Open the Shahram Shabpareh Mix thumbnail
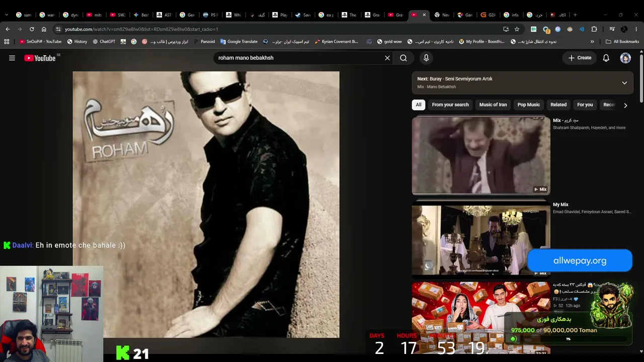The height and width of the screenshot is (362, 644). point(481,155)
